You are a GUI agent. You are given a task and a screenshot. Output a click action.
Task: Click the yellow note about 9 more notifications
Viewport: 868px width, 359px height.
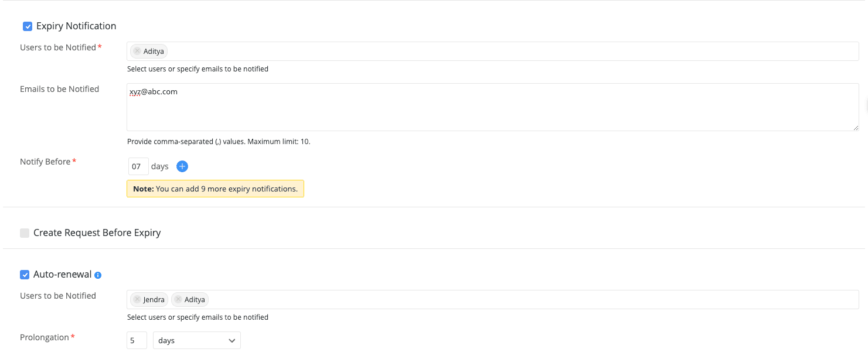[x=215, y=189]
